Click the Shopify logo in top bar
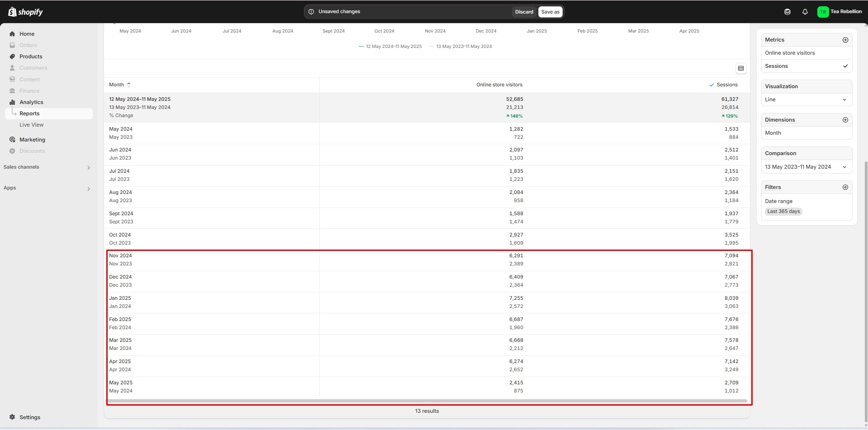The width and height of the screenshot is (868, 430). pyautogui.click(x=25, y=12)
